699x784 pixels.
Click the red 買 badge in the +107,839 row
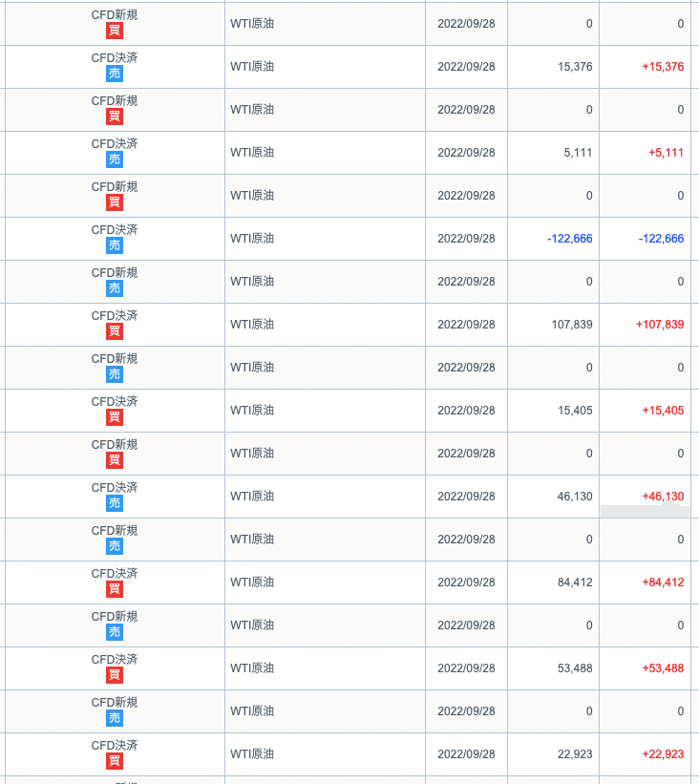[115, 331]
